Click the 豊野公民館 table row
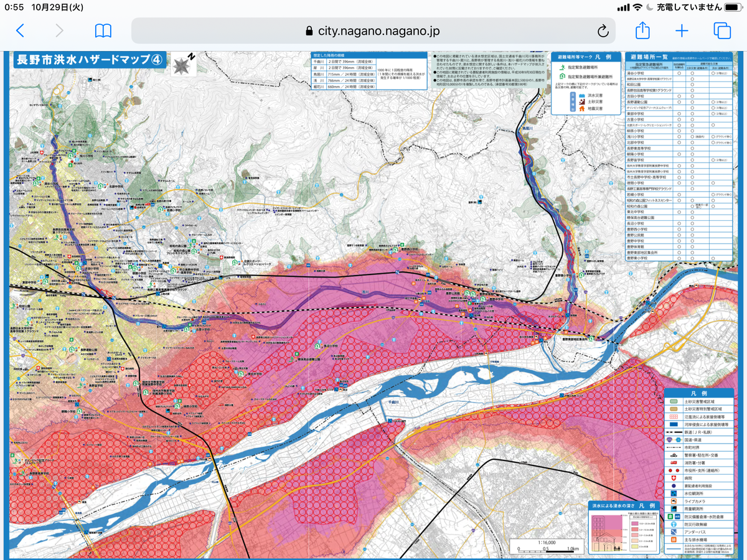 click(679, 235)
